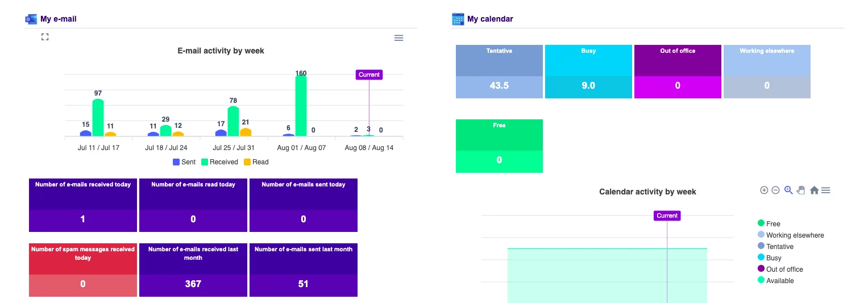Open the e-mail chart hamburger menu
The height and width of the screenshot is (303, 868).
pyautogui.click(x=398, y=38)
